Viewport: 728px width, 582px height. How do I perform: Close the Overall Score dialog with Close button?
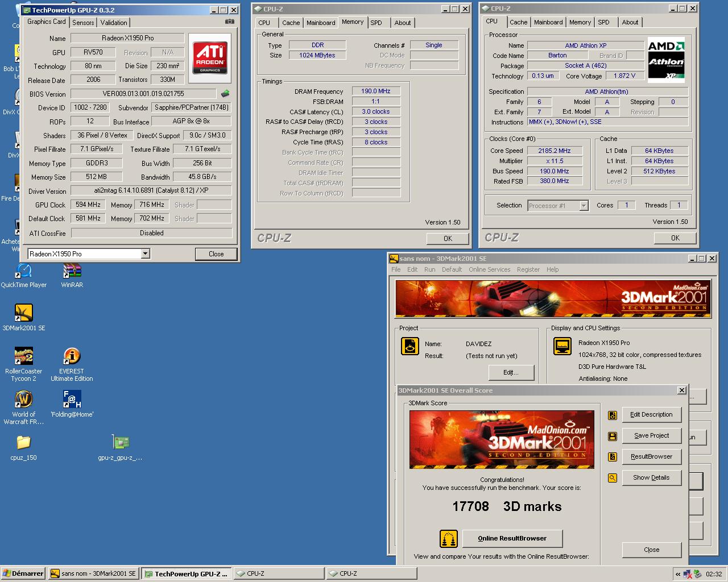coord(651,550)
